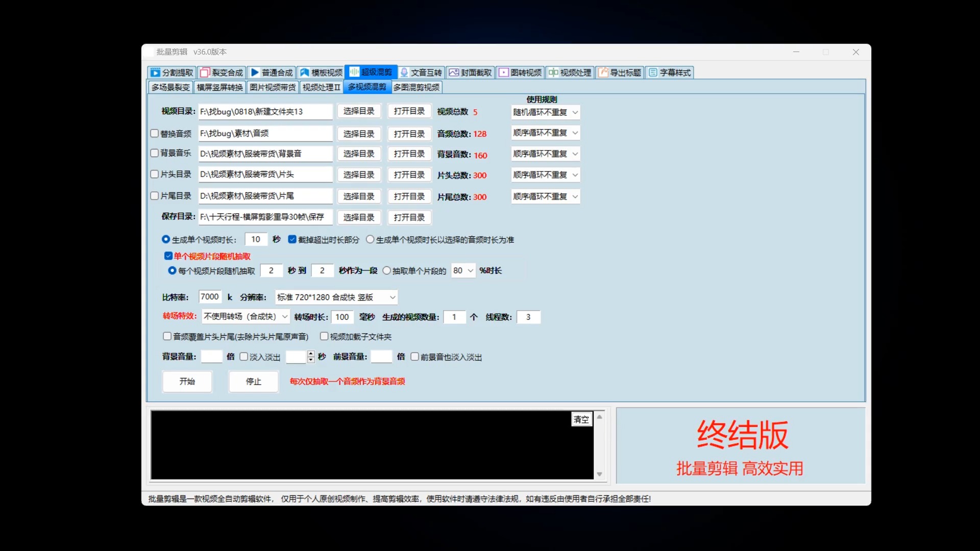Click the log panel scrollbar down arrow
980x551 pixels.
pos(600,474)
